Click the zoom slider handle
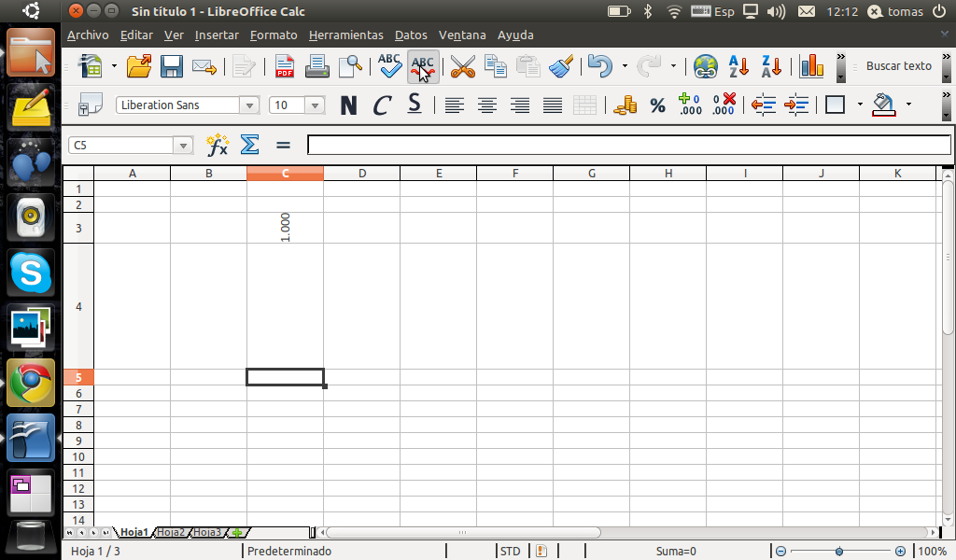 click(x=839, y=551)
